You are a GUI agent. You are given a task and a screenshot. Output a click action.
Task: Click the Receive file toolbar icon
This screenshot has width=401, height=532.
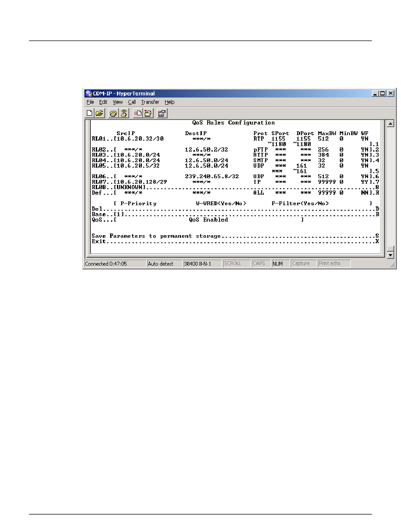(x=148, y=113)
